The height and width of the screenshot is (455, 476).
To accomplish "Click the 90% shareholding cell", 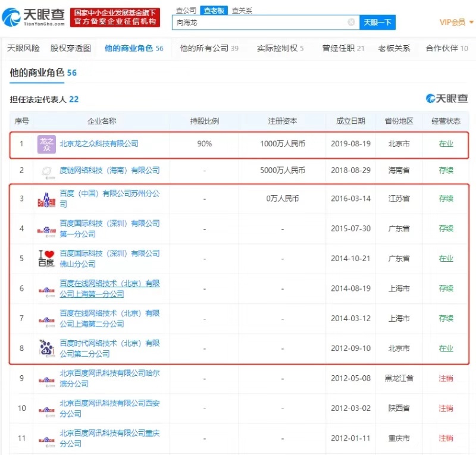I will (x=205, y=143).
